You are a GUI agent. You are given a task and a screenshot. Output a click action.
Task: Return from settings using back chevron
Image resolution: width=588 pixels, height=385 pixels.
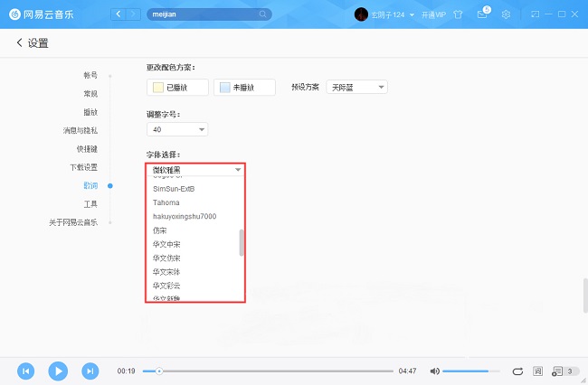(x=20, y=42)
